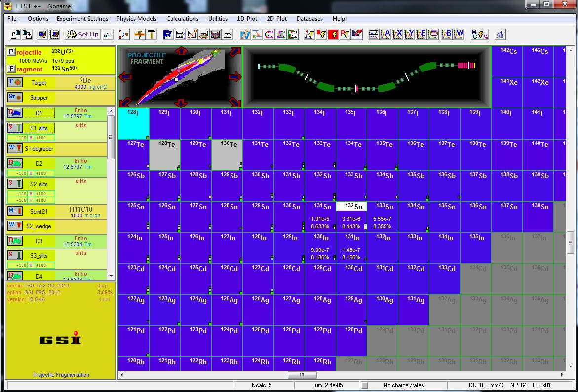The height and width of the screenshot is (392, 578).
Task: Click the Projectile 'P' box
Action: (x=11, y=52)
